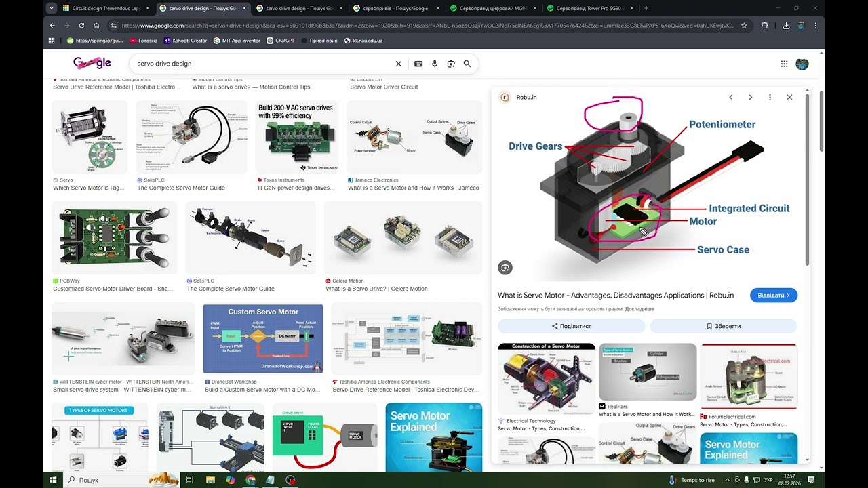This screenshot has width=868, height=488.
Task: Go back in browser history
Action: pos(52,26)
